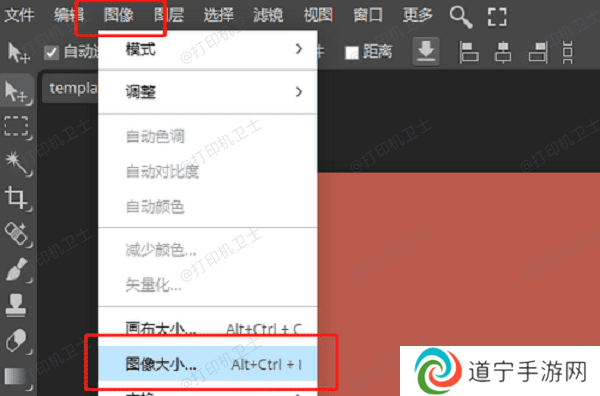Click the download arrow button

(426, 51)
